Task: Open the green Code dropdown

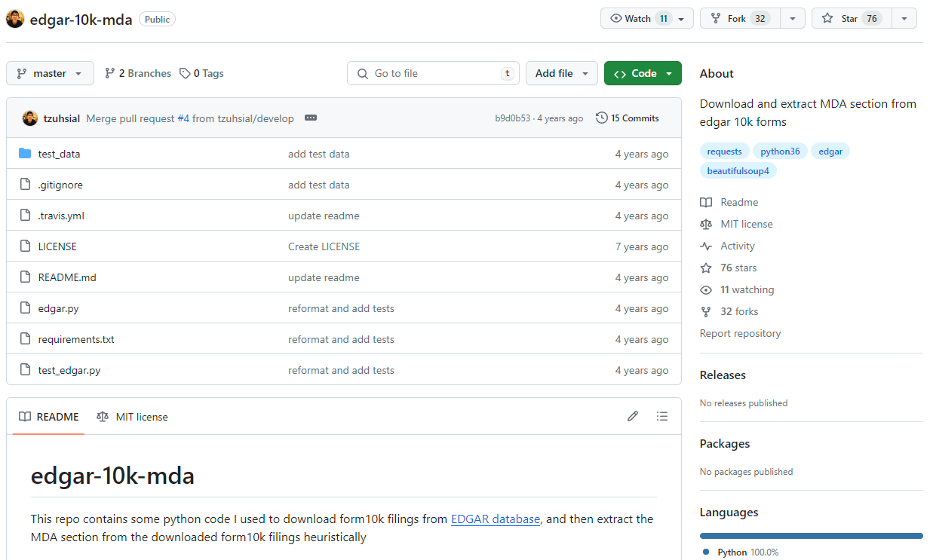Action: pyautogui.click(x=643, y=73)
